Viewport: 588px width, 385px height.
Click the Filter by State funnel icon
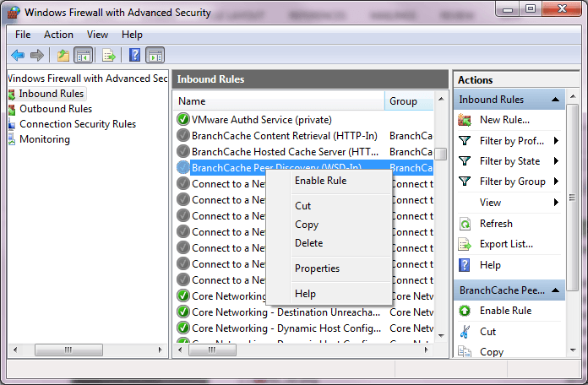click(465, 161)
